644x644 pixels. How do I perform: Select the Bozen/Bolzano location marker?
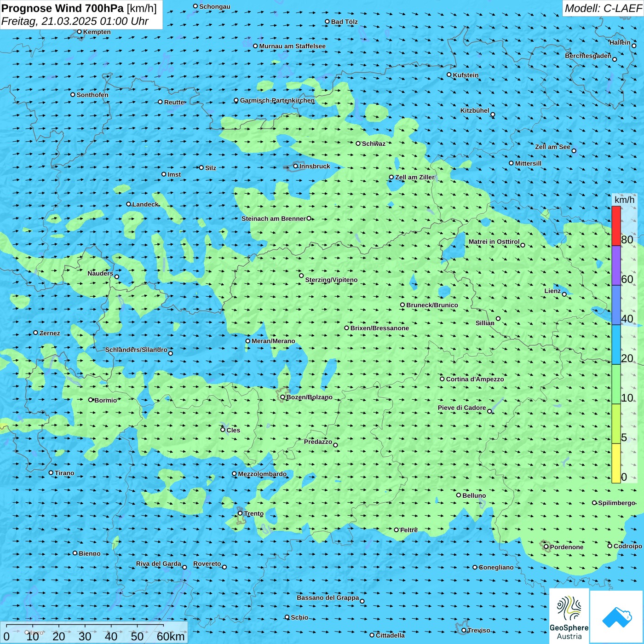pos(282,397)
